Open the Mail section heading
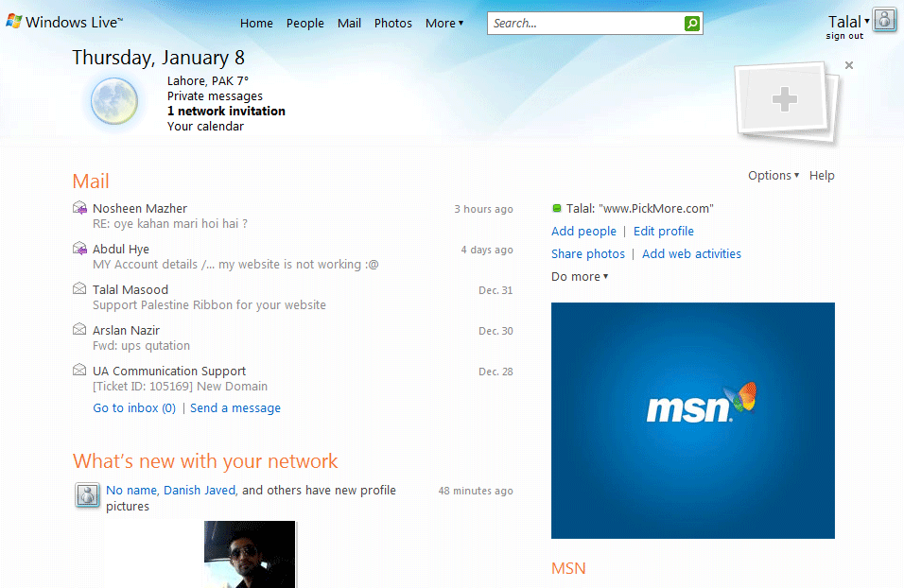The height and width of the screenshot is (588, 904). [x=91, y=181]
